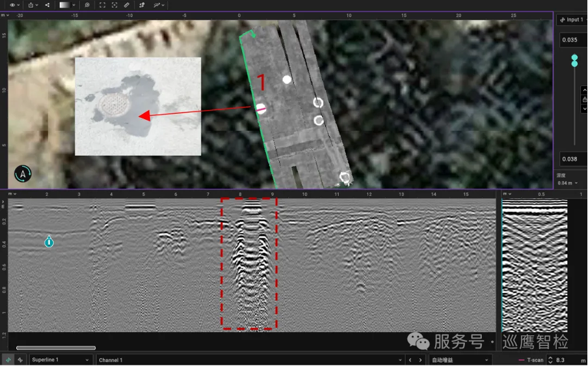Open the 自动增益 gain dropdown
Image resolution: width=588 pixels, height=366 pixels.
tap(459, 359)
